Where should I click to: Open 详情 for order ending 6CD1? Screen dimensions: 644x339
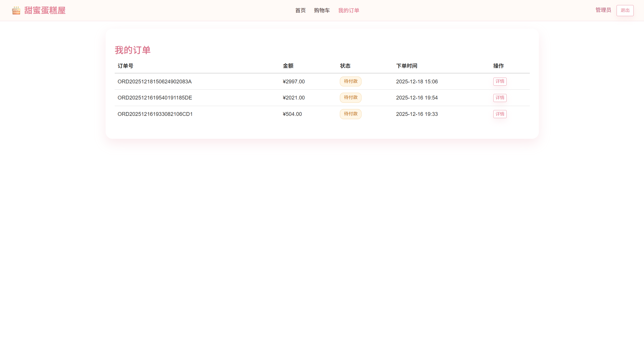(x=500, y=114)
